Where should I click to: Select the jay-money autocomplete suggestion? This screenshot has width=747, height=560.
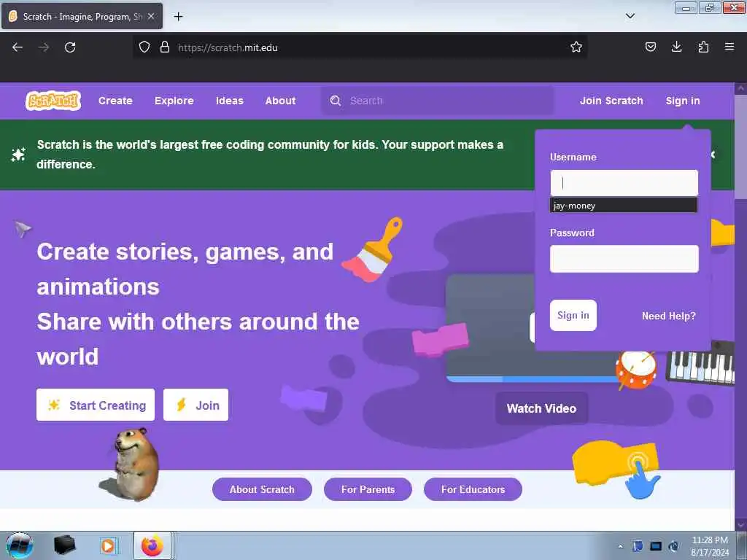click(624, 205)
